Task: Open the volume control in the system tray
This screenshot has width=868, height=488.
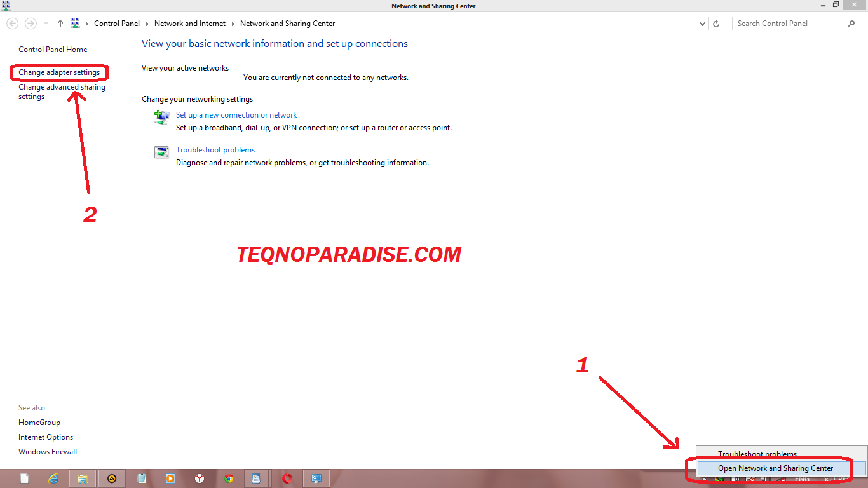Action: coord(735,479)
